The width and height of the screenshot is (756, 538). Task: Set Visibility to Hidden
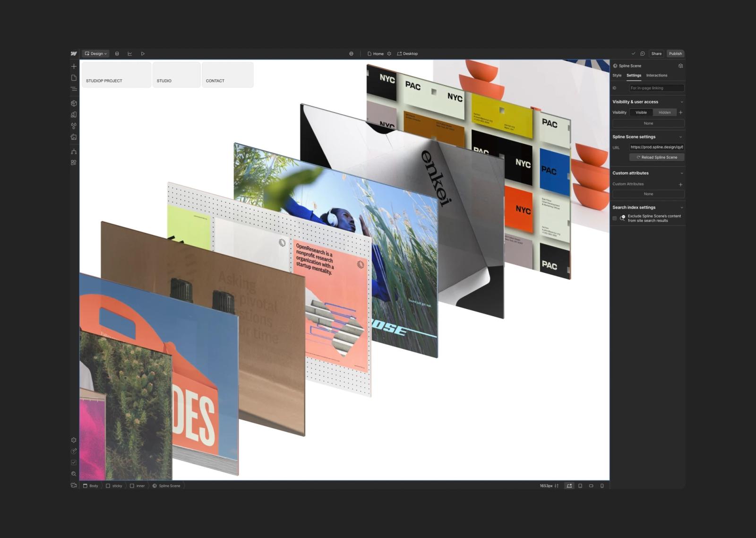pos(665,113)
